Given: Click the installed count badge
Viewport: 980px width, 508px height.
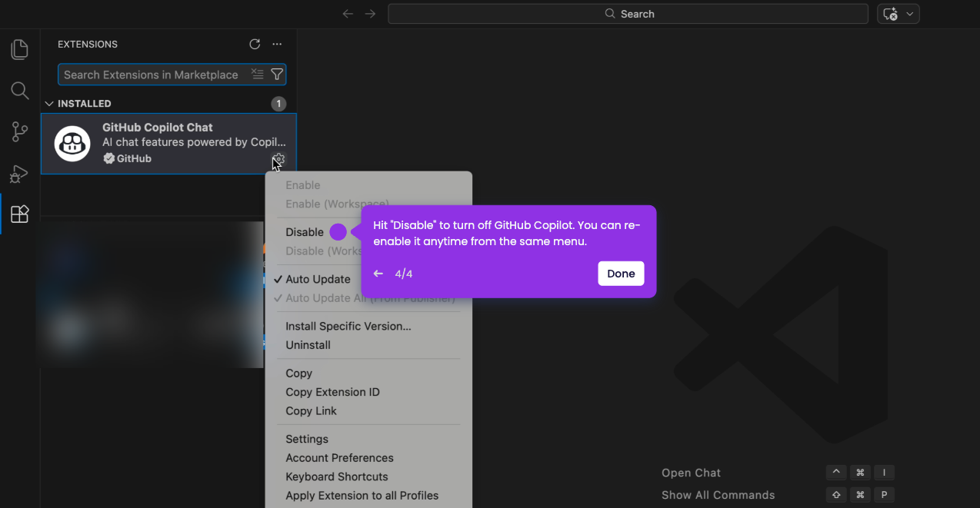Looking at the screenshot, I should 278,104.
